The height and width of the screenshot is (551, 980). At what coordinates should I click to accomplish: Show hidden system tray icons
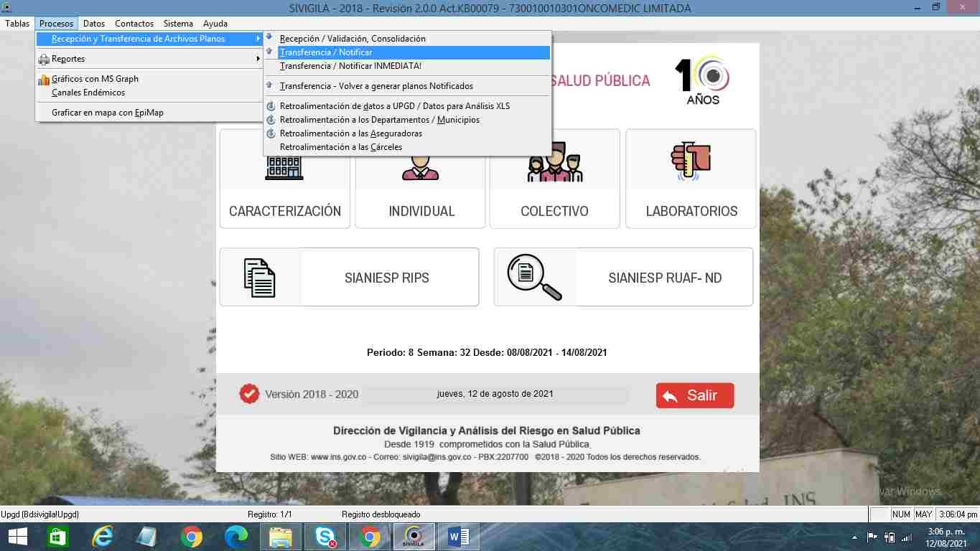pos(854,537)
